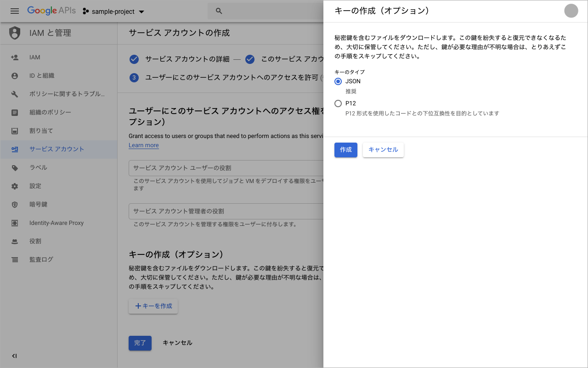Open the sample-project project selector dropdown

(113, 11)
